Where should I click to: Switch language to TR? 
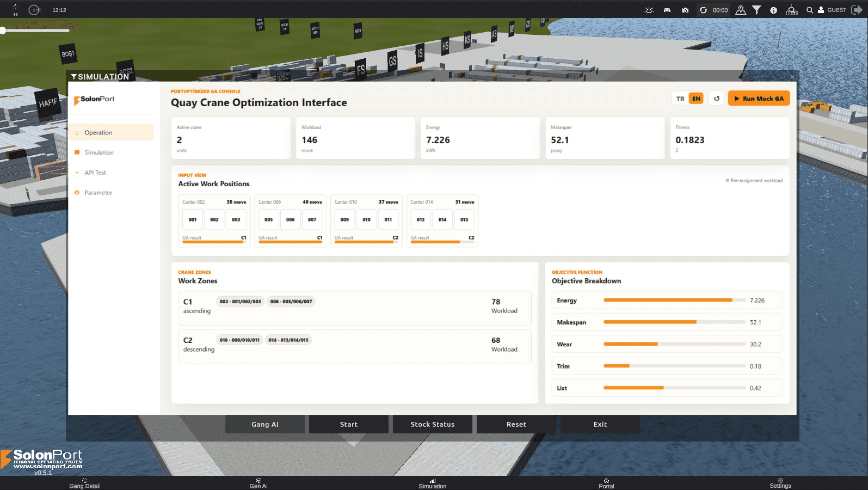(x=680, y=99)
